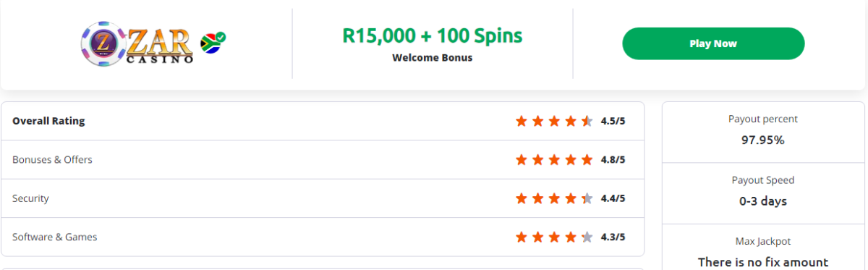The image size is (868, 270).
Task: Select the Security row label
Action: pyautogui.click(x=30, y=198)
